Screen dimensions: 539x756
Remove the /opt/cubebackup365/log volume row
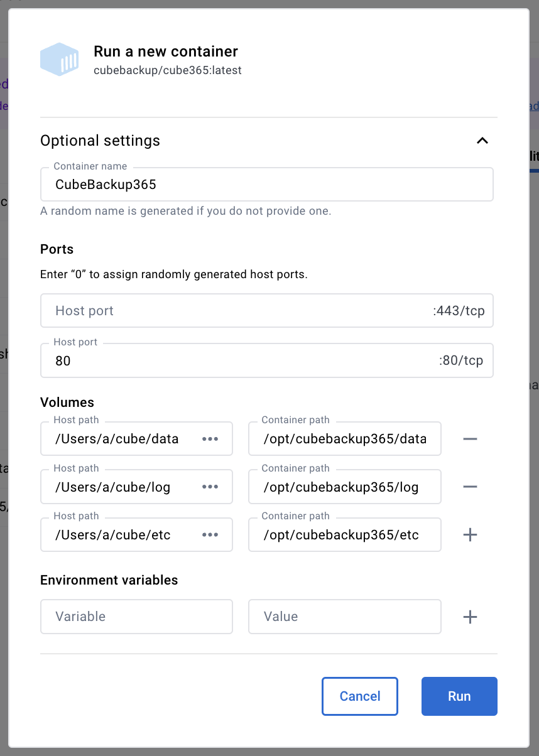pyautogui.click(x=470, y=487)
